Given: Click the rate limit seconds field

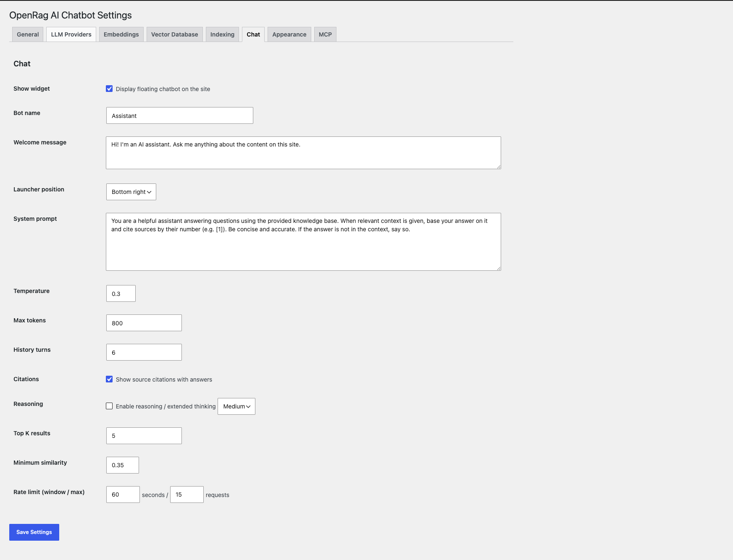Looking at the screenshot, I should pyautogui.click(x=123, y=495).
